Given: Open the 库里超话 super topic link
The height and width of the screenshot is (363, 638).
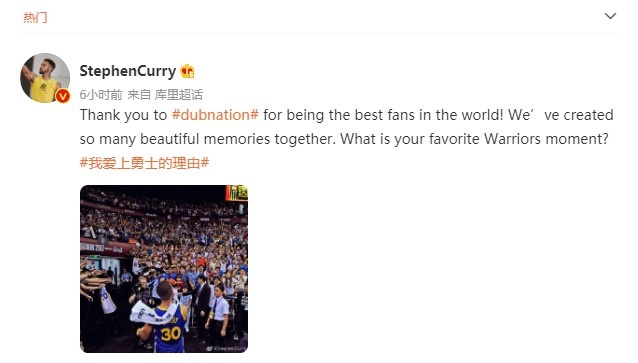Looking at the screenshot, I should point(178,95).
